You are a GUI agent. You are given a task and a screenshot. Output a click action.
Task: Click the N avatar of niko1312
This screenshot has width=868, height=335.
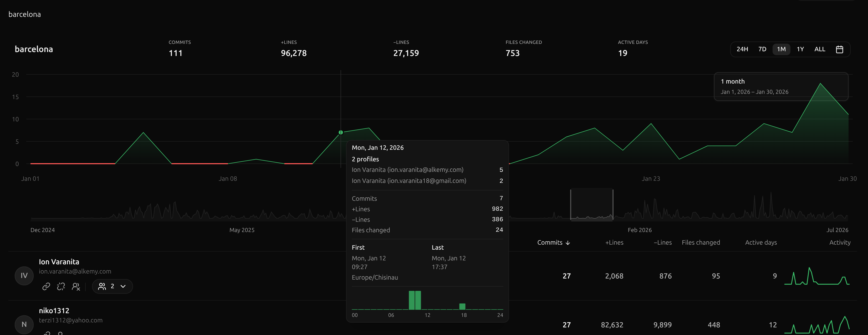(x=24, y=324)
